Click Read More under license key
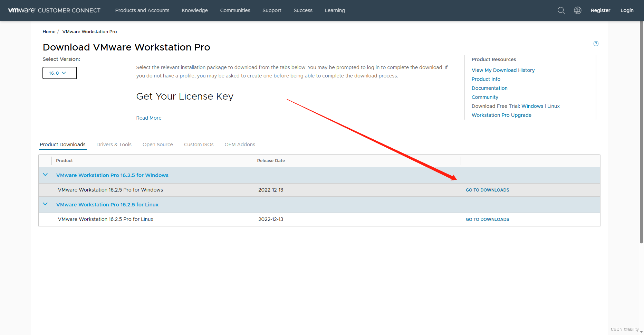644x335 pixels. point(149,118)
